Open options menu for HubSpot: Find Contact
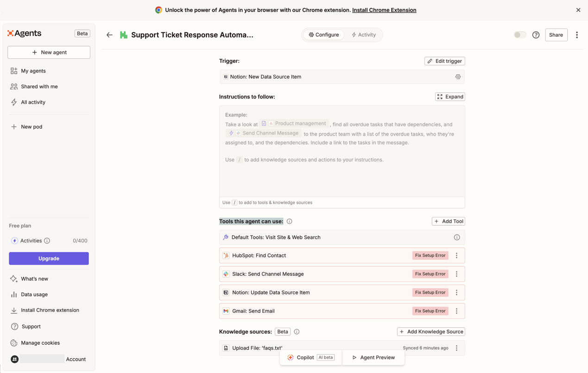588x373 pixels. [456, 255]
